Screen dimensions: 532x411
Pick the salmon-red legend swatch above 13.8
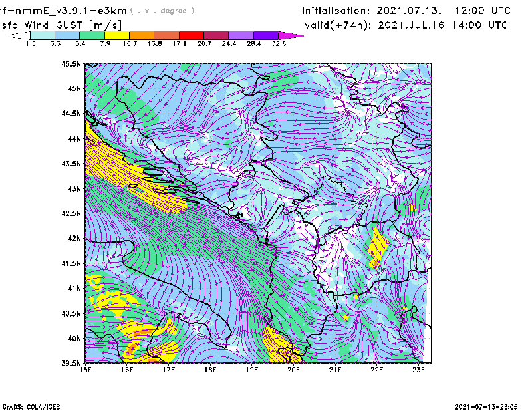[x=167, y=35]
